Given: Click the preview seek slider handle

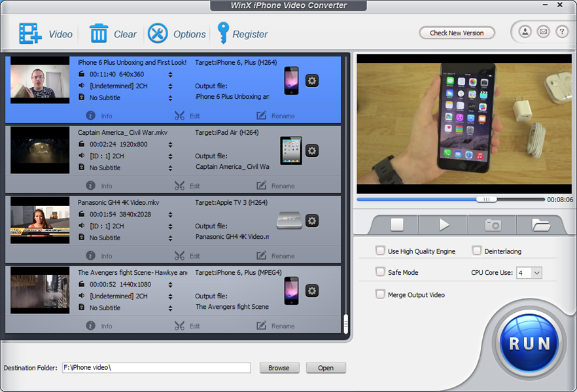Looking at the screenshot, I should [x=487, y=199].
